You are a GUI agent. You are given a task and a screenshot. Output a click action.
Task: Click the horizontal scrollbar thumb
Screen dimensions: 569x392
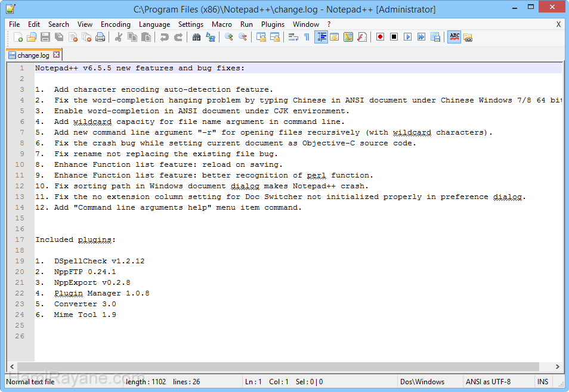(x=278, y=366)
